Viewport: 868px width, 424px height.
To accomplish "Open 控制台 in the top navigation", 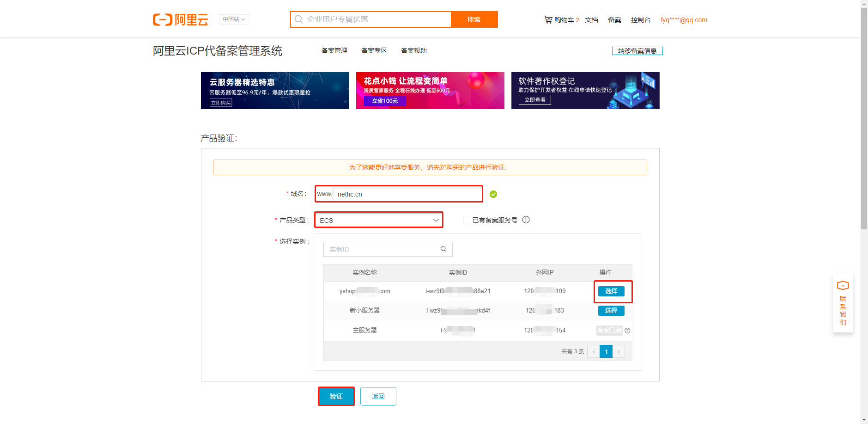I will (x=641, y=20).
